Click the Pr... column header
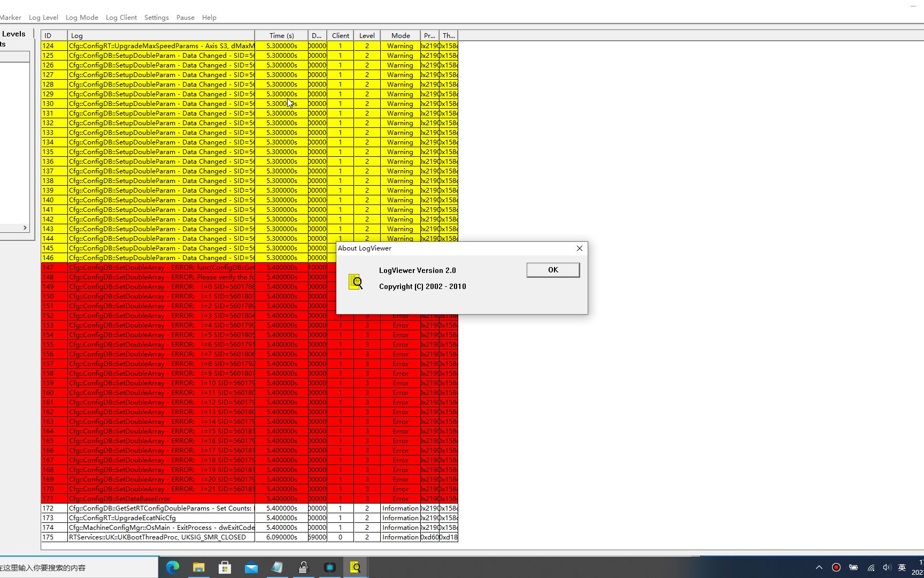This screenshot has width=924, height=578. (x=429, y=35)
